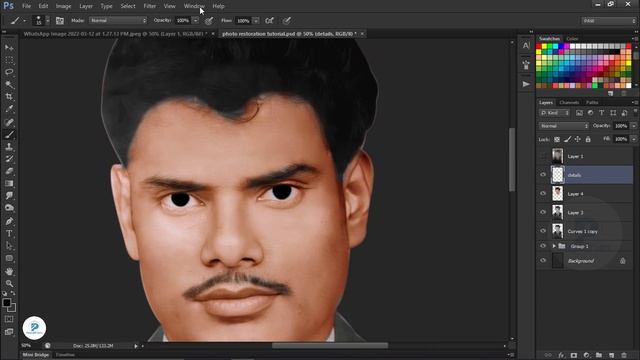Click the delete layer trash icon
The width and height of the screenshot is (640, 360).
click(x=624, y=355)
